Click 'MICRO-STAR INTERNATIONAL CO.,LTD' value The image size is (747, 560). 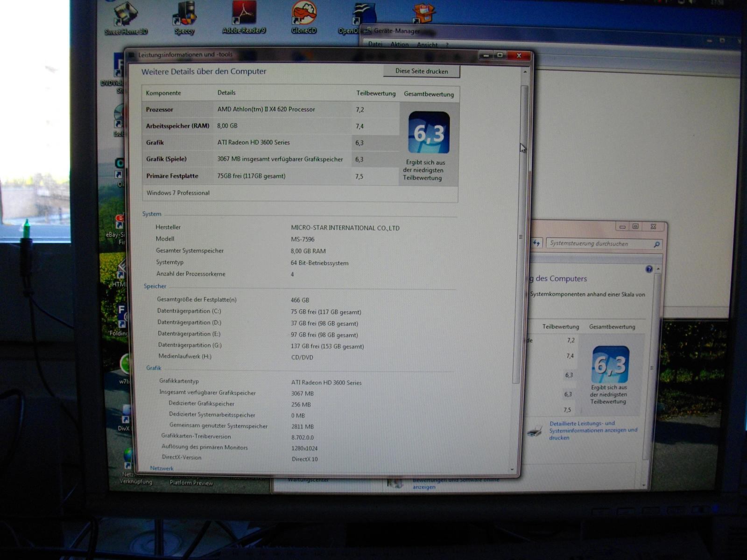coord(345,228)
